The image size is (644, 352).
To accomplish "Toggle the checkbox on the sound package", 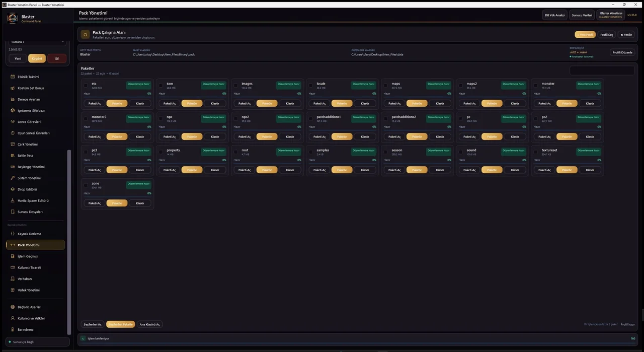I will click(x=461, y=152).
